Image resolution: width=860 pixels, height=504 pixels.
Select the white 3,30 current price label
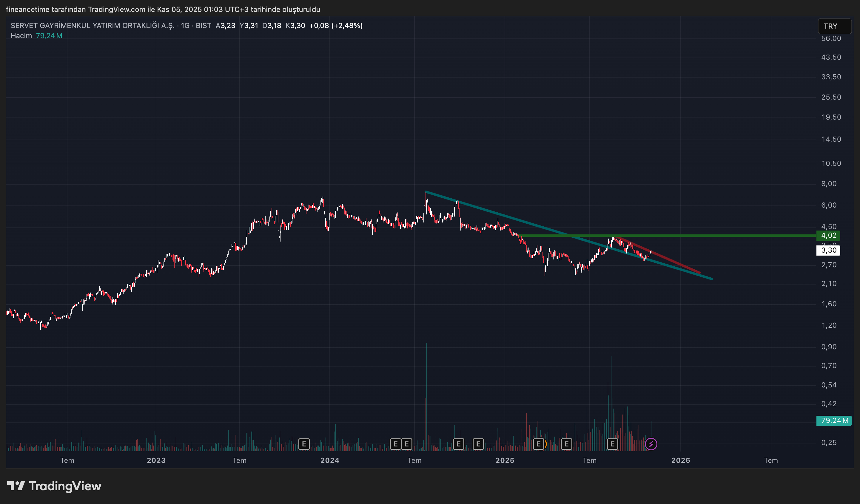click(828, 250)
